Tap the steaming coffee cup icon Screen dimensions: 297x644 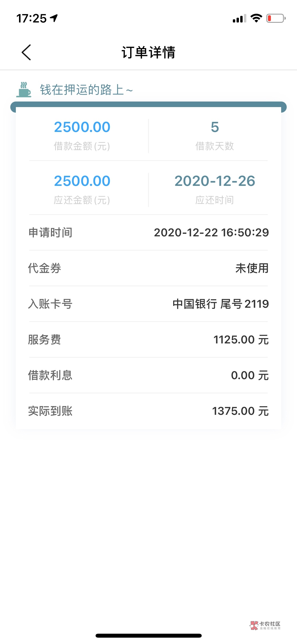(x=24, y=90)
